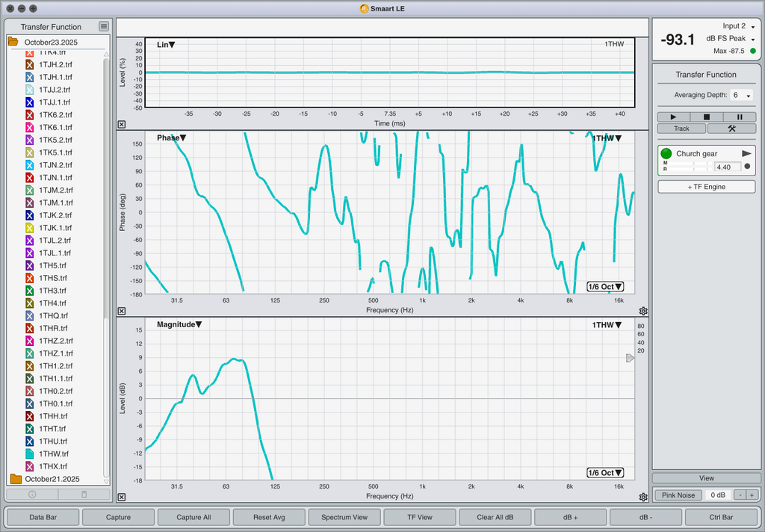Toggle the Pink Noise generator

[x=678, y=495]
